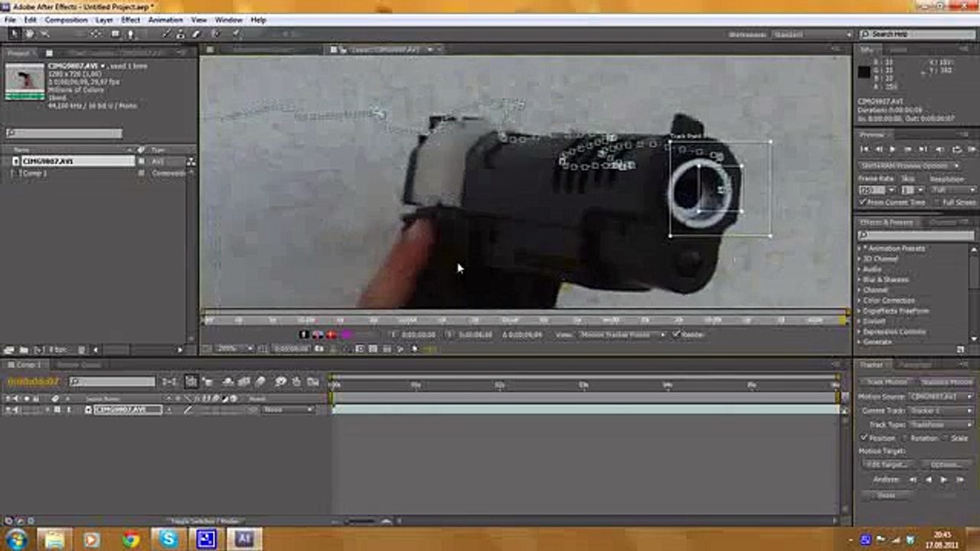
Task: Enable Full Screen preview checkbox
Action: click(x=938, y=203)
